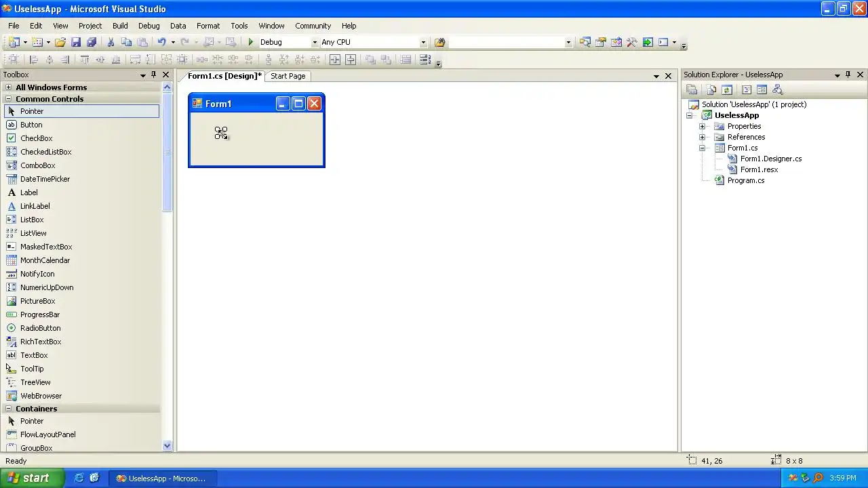Image resolution: width=868 pixels, height=488 pixels.
Task: Click the Center Horizontally layout icon
Action: (334, 60)
